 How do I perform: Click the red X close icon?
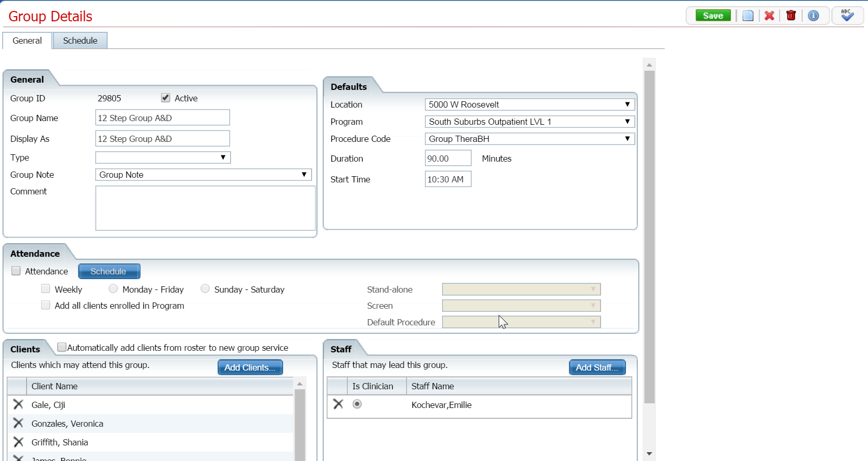(769, 16)
